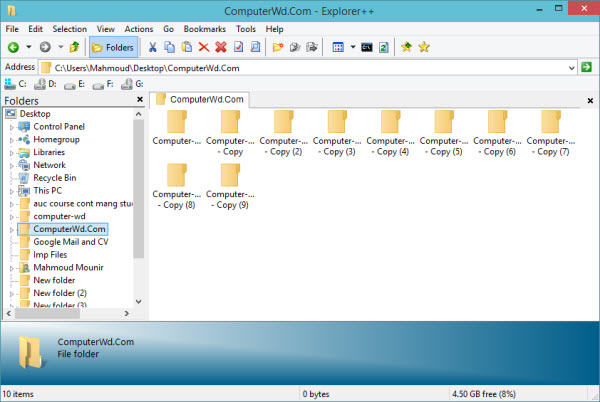Switch to drive E: in drives bar
600x402 pixels.
(x=74, y=84)
